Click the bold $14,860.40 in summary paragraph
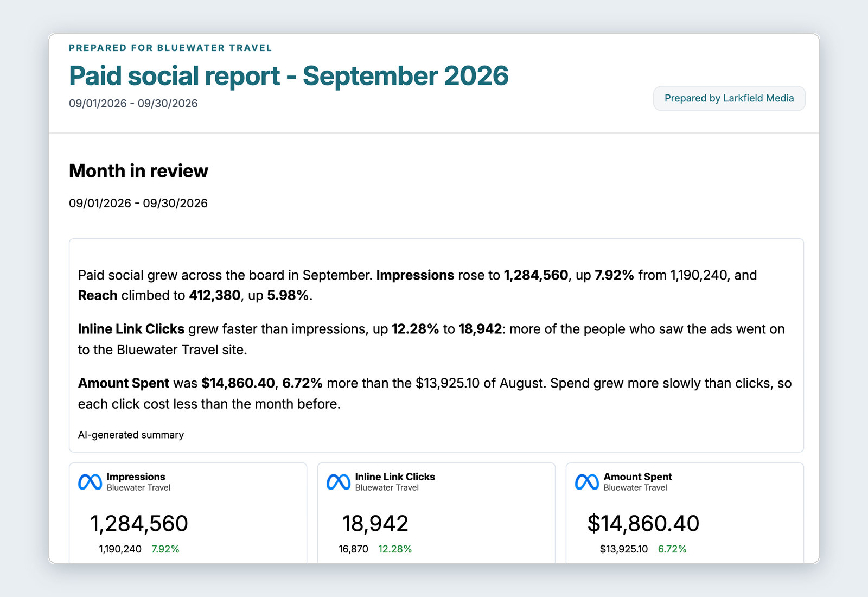The height and width of the screenshot is (597, 868). [238, 383]
